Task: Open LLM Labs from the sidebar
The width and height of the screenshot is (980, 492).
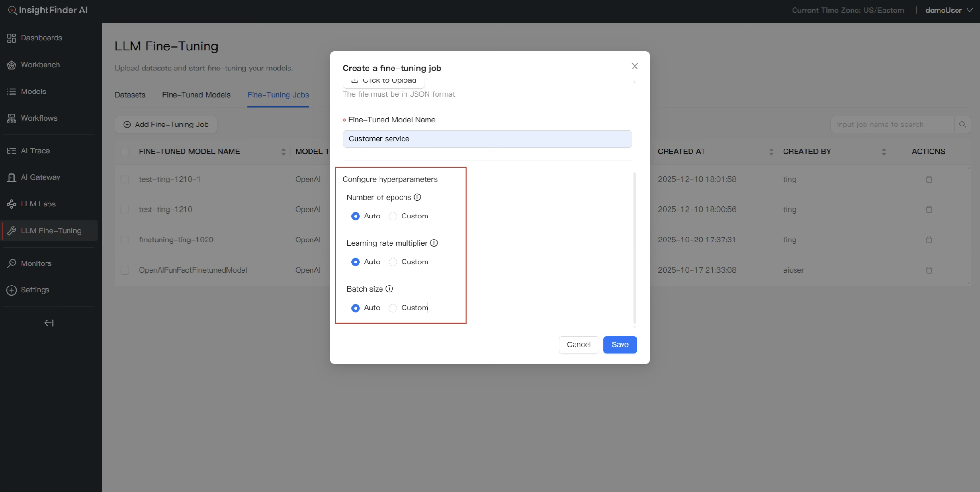Action: click(x=38, y=204)
